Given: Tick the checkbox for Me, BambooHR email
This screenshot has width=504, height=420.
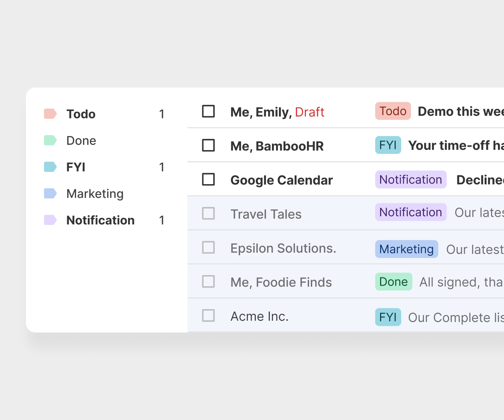Looking at the screenshot, I should (x=208, y=146).
